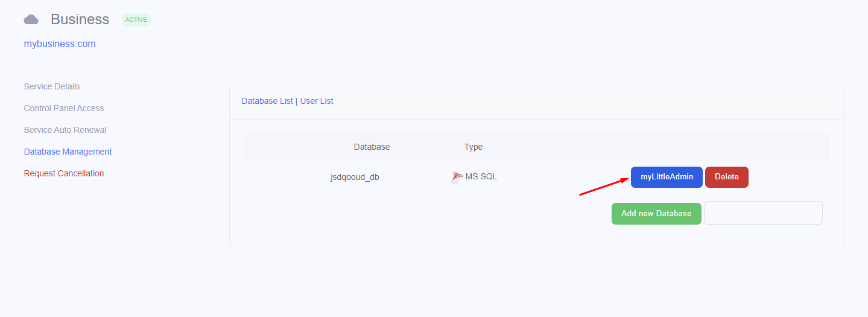The width and height of the screenshot is (868, 317).
Task: Focus the new database name field
Action: point(763,213)
